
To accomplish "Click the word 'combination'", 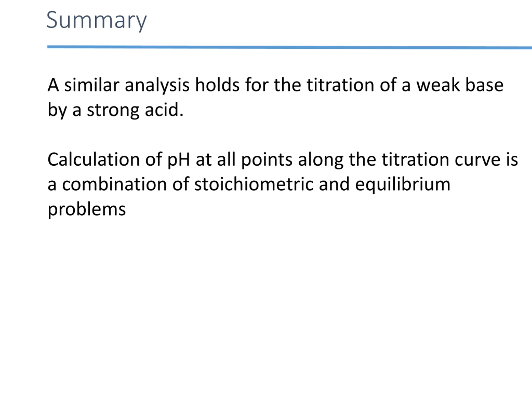I will 115,185.
